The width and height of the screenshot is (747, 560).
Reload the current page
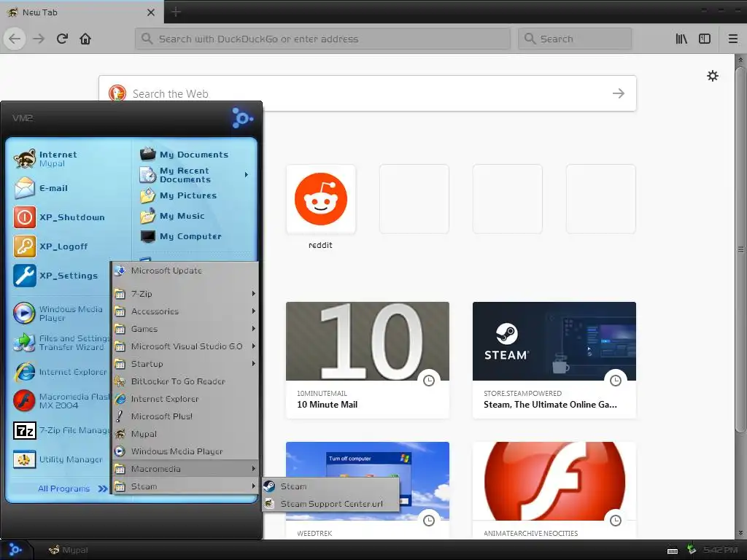coord(62,39)
